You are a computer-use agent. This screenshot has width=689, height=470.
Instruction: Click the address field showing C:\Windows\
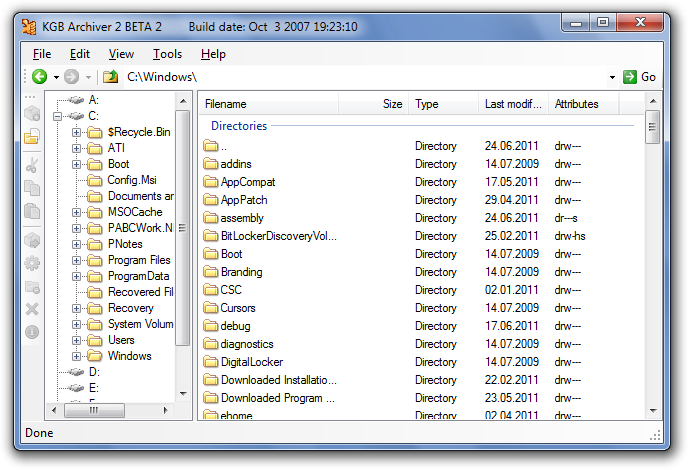[x=365, y=77]
